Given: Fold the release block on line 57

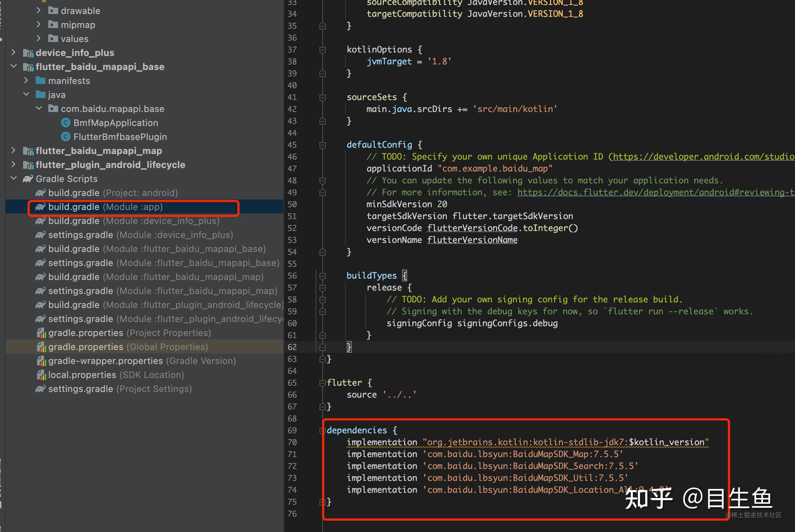Looking at the screenshot, I should (323, 288).
